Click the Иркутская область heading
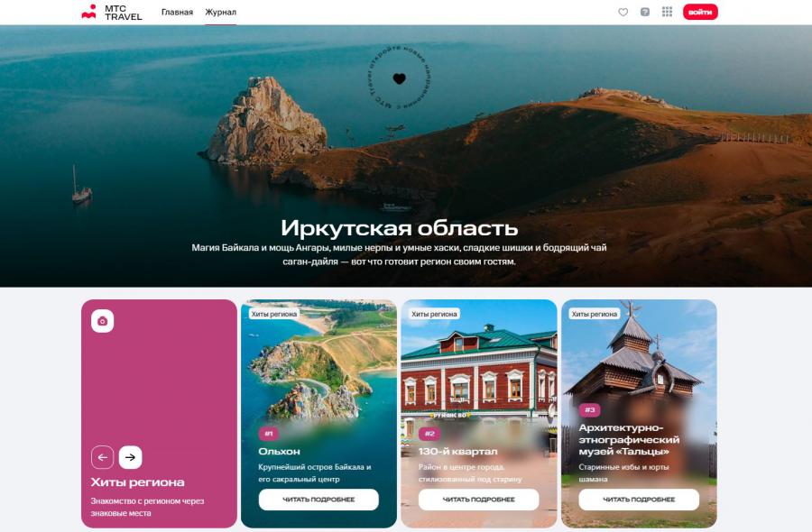Viewport: 812px width, 532px height. pyautogui.click(x=399, y=227)
